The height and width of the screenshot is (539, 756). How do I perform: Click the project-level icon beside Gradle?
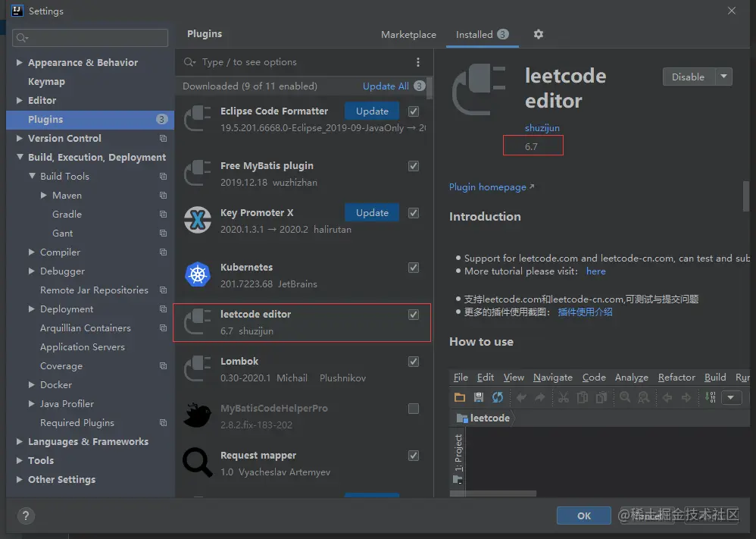point(163,215)
